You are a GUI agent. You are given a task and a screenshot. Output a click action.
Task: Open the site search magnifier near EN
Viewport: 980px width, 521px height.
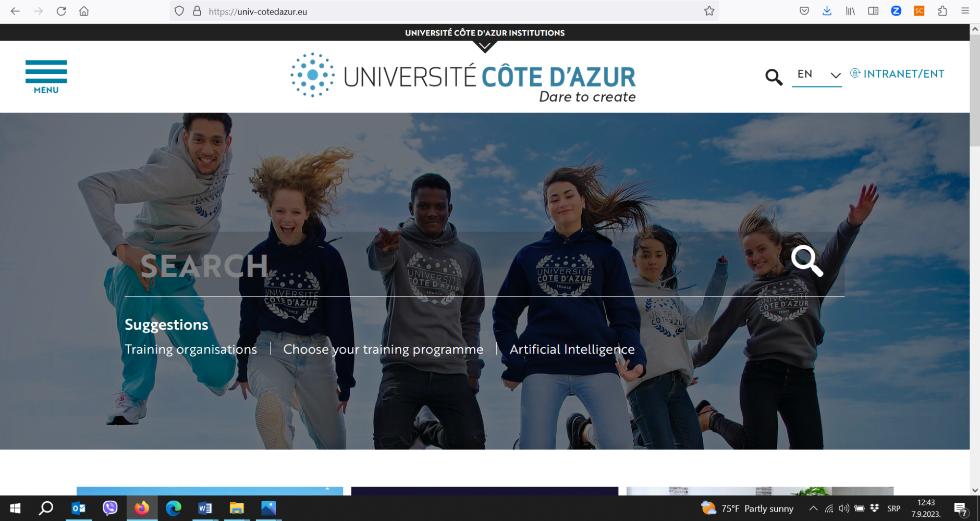click(774, 77)
